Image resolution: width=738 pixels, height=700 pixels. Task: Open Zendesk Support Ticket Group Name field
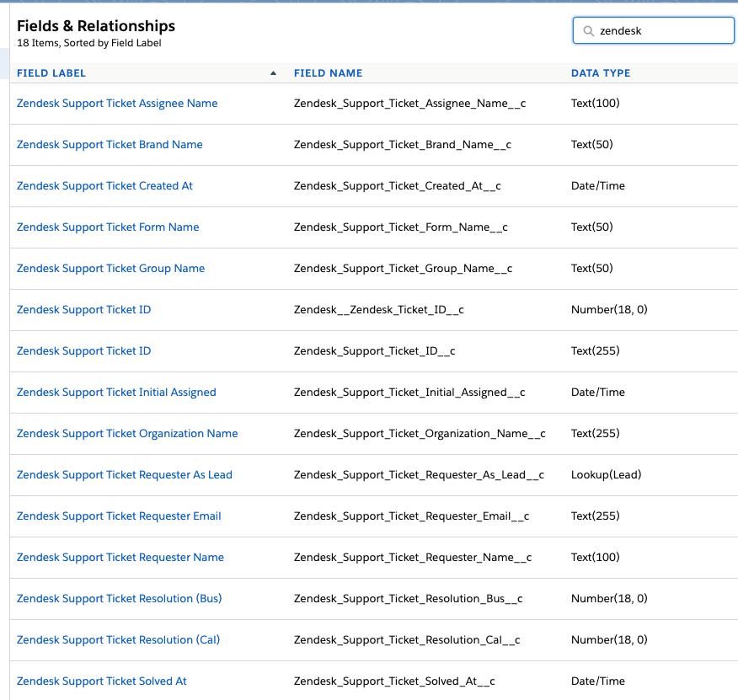click(110, 269)
